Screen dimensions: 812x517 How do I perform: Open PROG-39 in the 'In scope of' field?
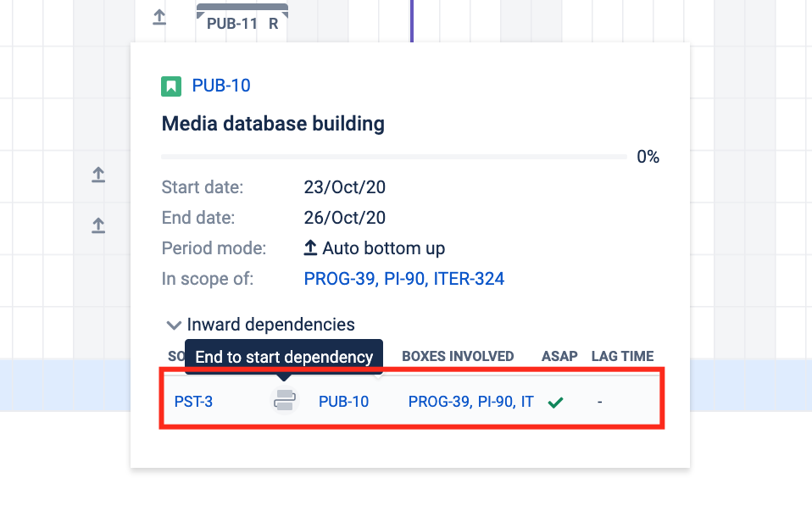pos(340,279)
